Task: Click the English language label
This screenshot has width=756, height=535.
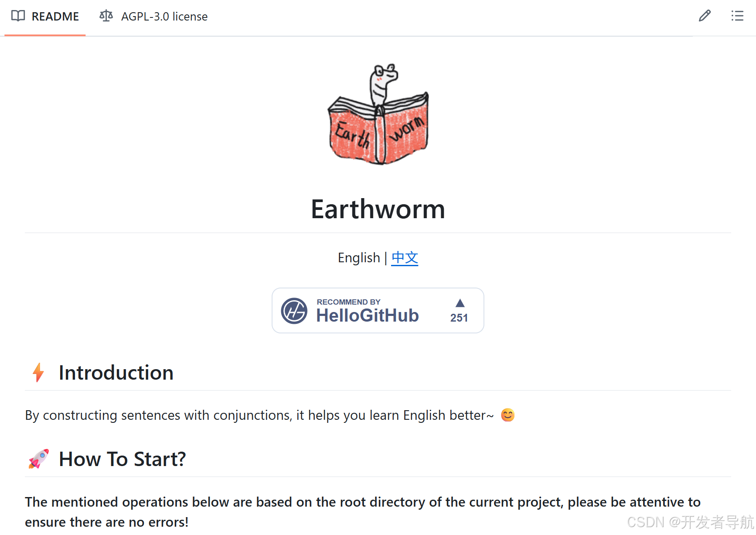Action: click(x=359, y=258)
